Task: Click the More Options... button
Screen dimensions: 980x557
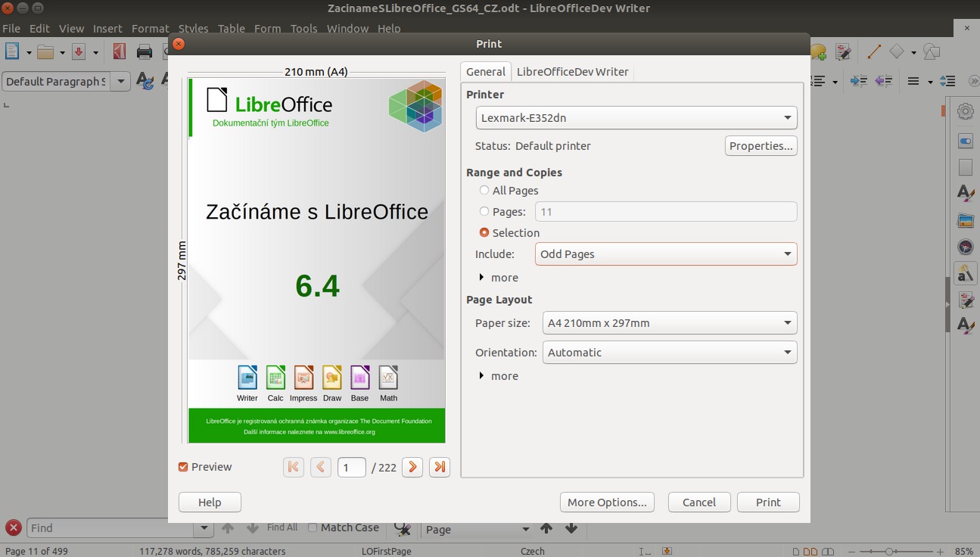Action: (x=607, y=502)
